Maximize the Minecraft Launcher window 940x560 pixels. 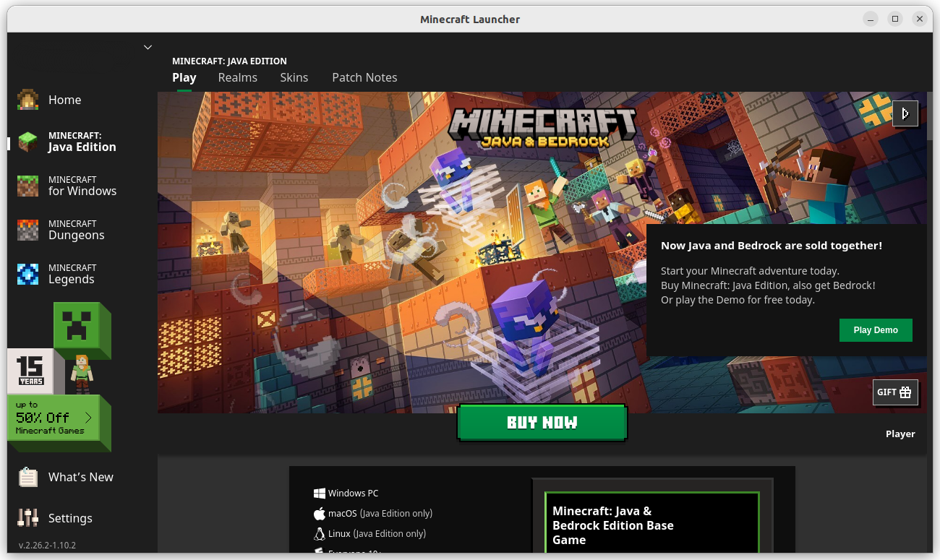point(895,19)
